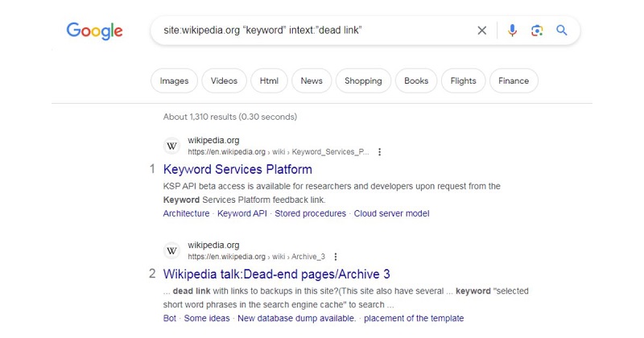The width and height of the screenshot is (644, 338).
Task: Click the KSP API beta access snippet
Action: coord(332,193)
